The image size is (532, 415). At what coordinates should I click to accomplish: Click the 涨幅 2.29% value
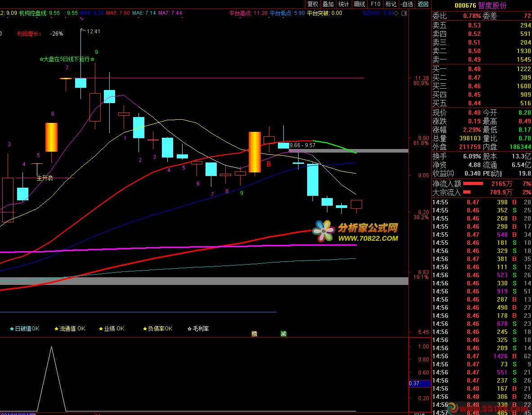point(472,130)
